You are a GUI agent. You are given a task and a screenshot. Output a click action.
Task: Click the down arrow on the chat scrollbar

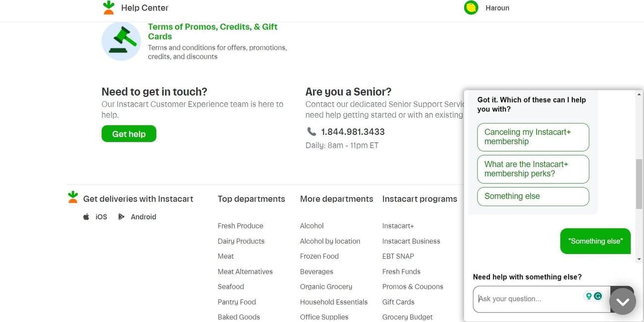click(x=639, y=259)
